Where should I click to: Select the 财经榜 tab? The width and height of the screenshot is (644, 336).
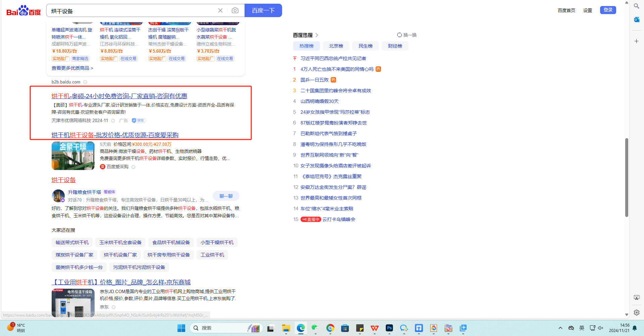[x=395, y=46]
